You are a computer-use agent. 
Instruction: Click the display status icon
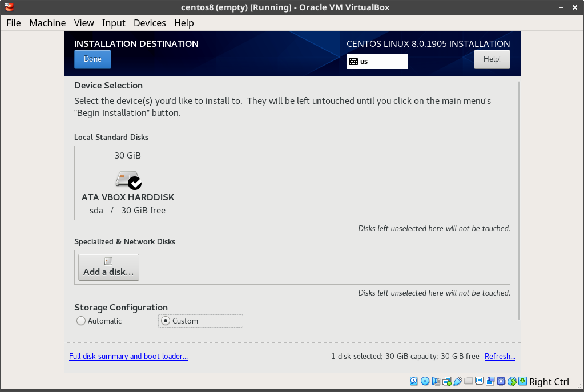(x=480, y=381)
